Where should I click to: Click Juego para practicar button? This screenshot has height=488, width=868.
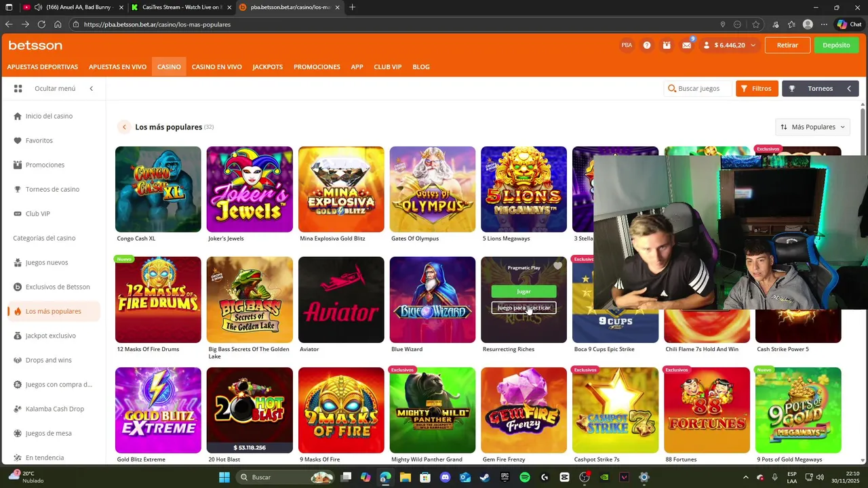click(x=524, y=308)
